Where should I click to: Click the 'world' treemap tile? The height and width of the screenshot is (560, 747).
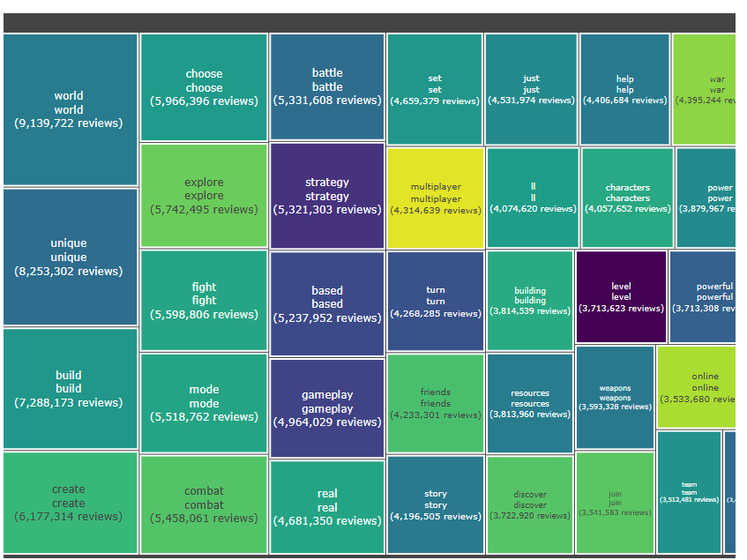click(x=70, y=109)
